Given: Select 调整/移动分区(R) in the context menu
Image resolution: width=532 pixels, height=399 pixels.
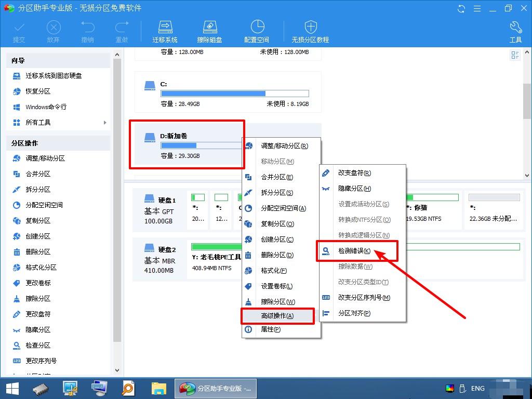Looking at the screenshot, I should 284,146.
